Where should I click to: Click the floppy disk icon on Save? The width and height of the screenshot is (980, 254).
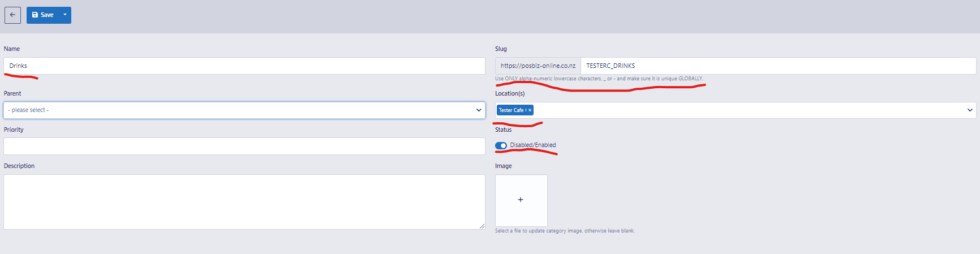35,15
